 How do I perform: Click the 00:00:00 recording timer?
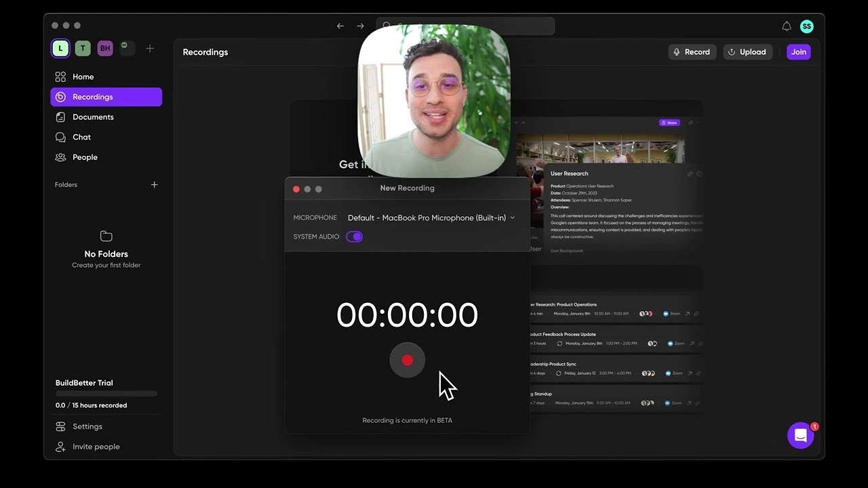[407, 315]
